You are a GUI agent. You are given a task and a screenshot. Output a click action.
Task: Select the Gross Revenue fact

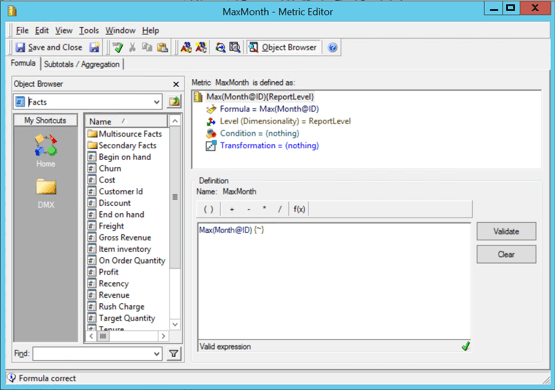tap(120, 237)
